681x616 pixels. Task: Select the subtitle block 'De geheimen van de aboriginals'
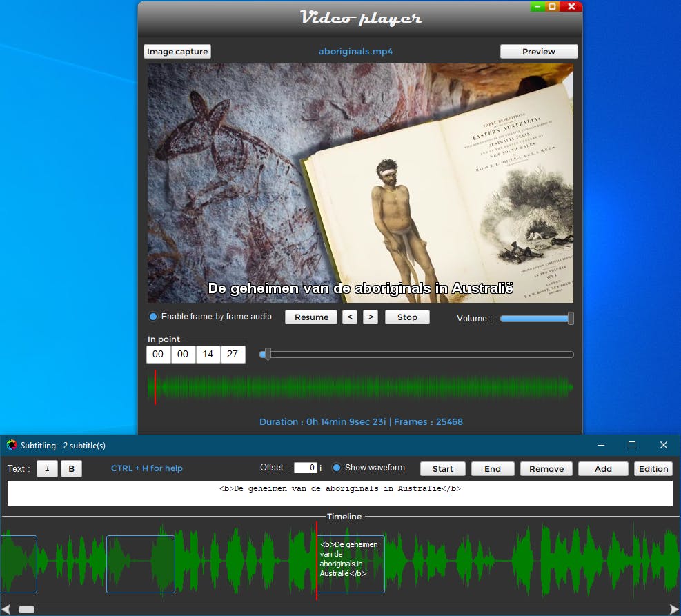[351, 564]
